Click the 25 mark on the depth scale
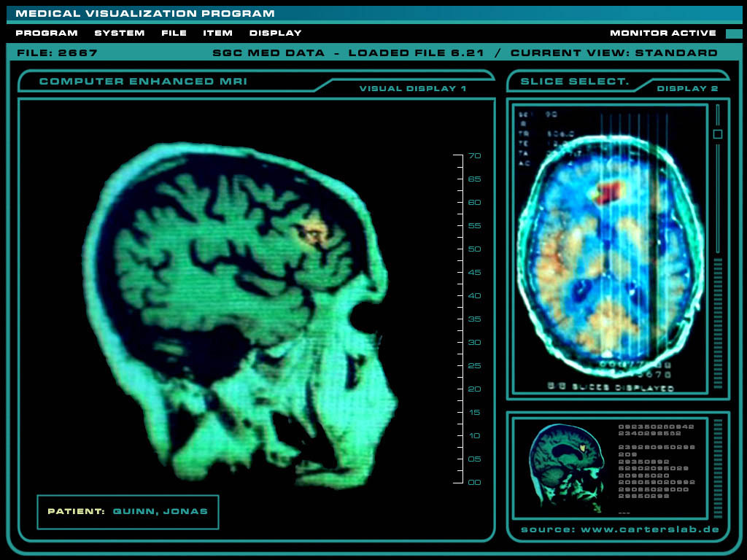 474,366
